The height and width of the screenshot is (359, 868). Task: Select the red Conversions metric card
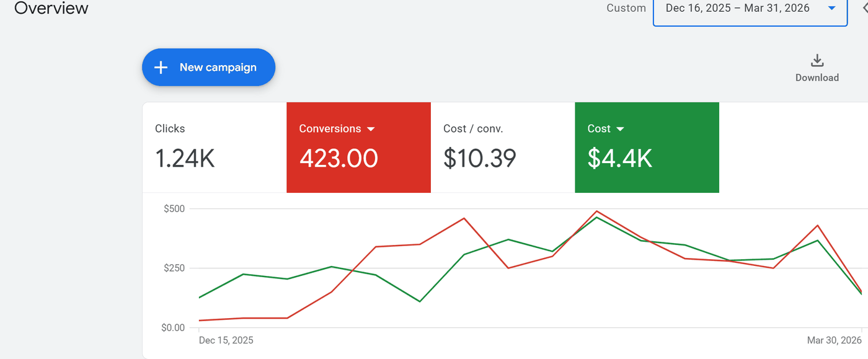tap(358, 148)
